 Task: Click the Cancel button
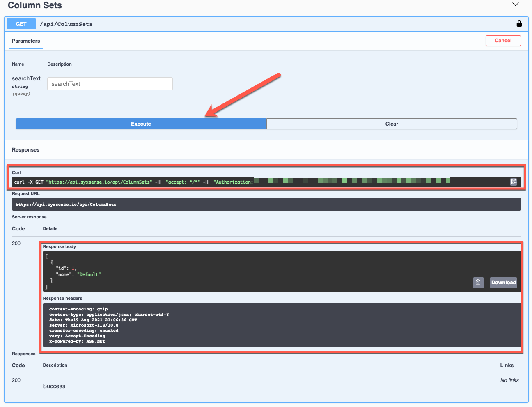[503, 41]
